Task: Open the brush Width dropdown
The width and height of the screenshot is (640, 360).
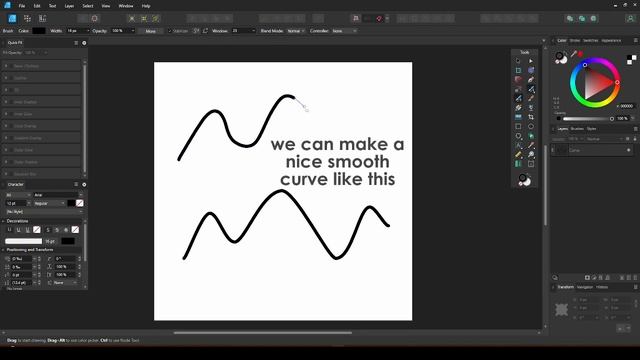Action: (87, 31)
